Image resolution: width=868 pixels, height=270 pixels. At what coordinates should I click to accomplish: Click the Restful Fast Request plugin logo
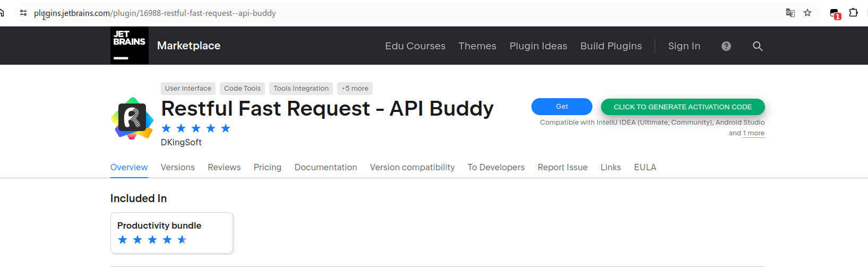(132, 118)
